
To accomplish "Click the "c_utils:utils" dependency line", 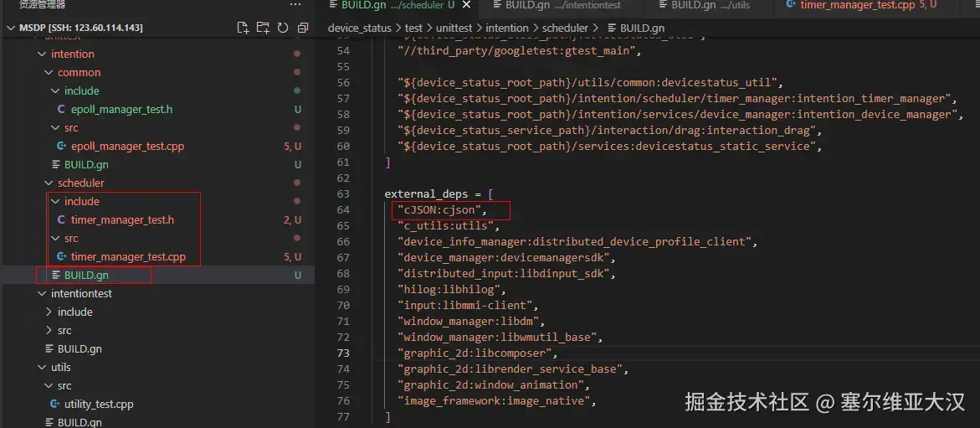I will coord(449,226).
